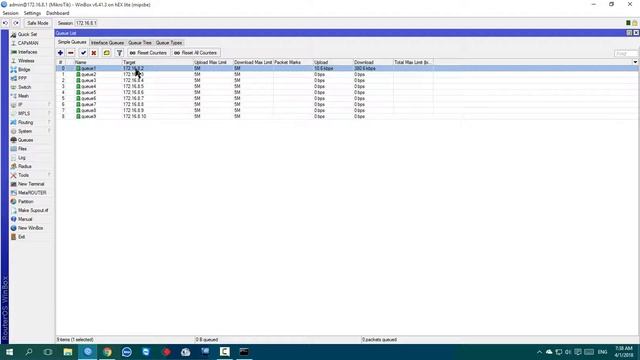Open Windows search from taskbar
640x360 pixels.
click(x=29, y=352)
